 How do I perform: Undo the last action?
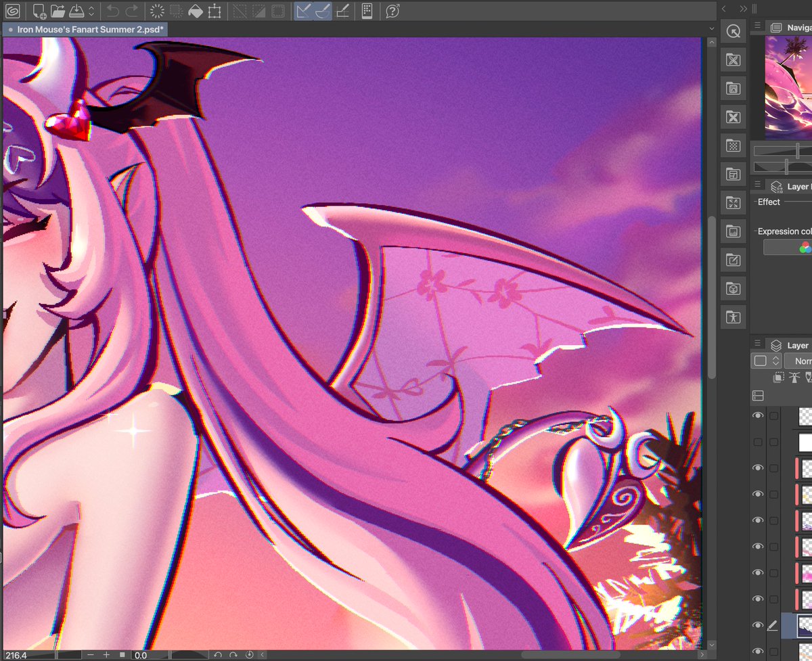click(x=112, y=11)
